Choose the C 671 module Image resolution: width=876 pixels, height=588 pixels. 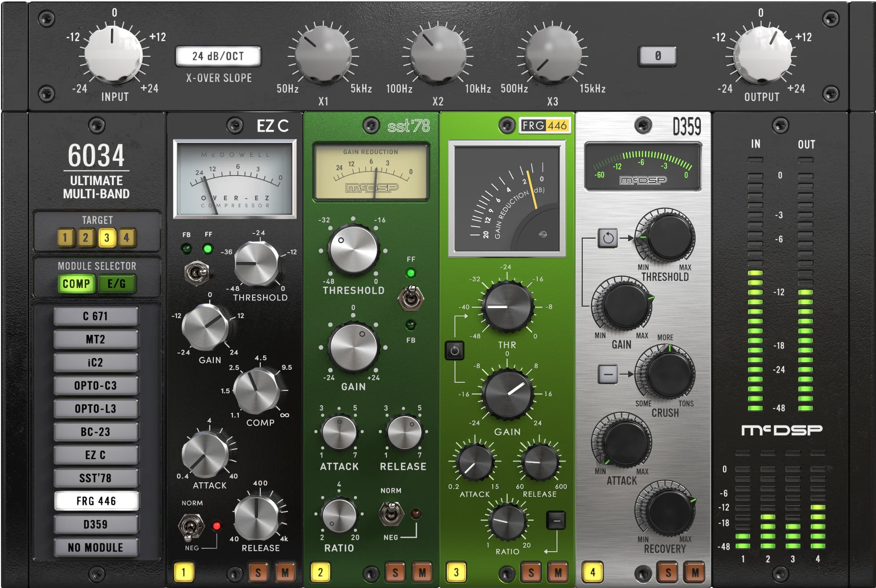tap(96, 316)
